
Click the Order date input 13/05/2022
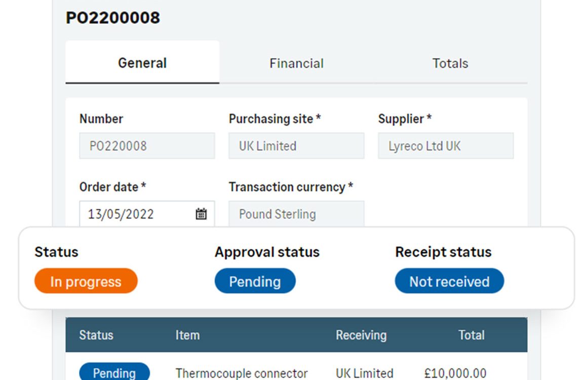[147, 214]
